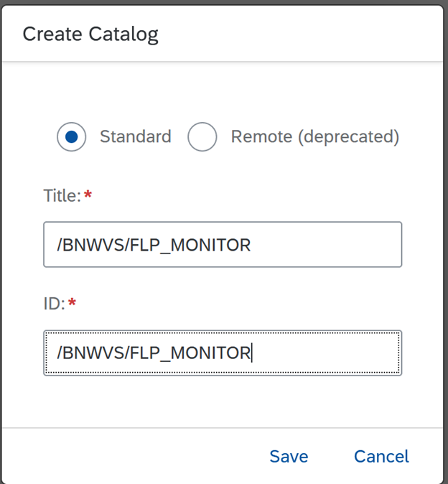Focus the ID input field
The width and height of the screenshot is (448, 484).
click(x=223, y=353)
